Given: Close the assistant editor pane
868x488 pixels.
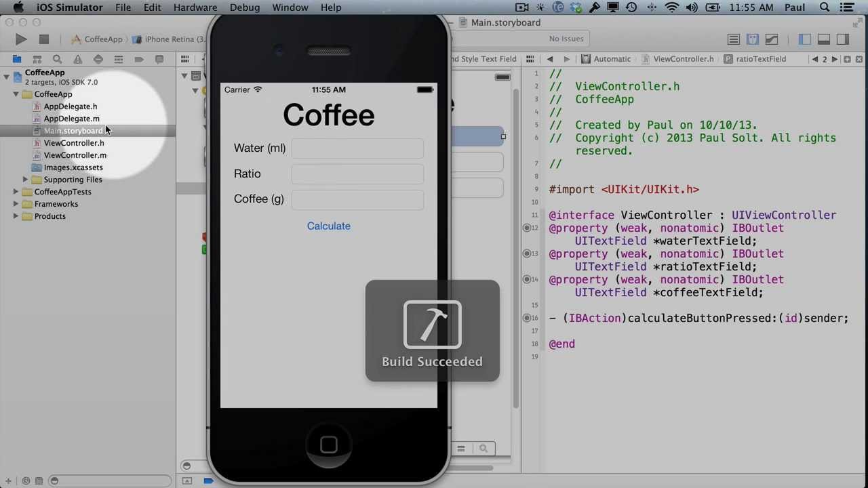Looking at the screenshot, I should (860, 59).
